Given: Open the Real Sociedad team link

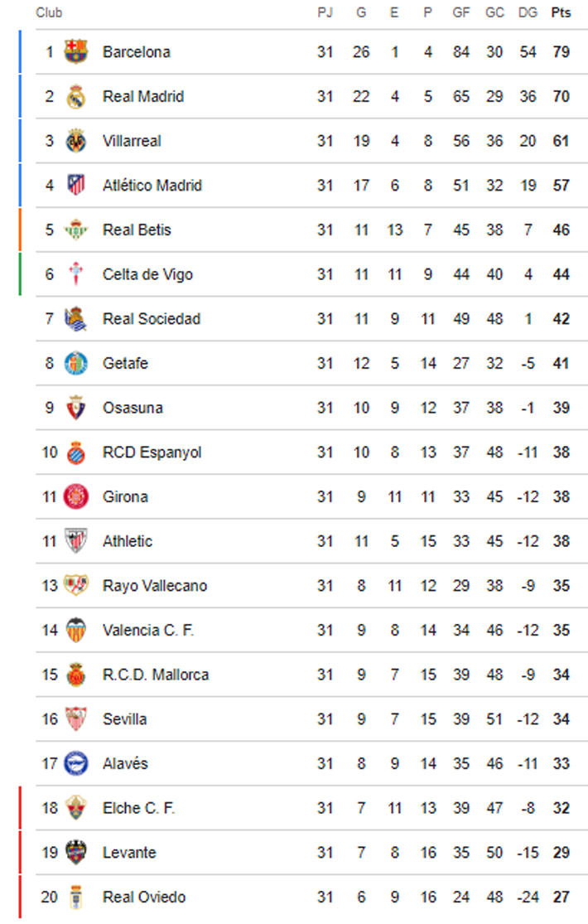Looking at the screenshot, I should pyautogui.click(x=152, y=319).
